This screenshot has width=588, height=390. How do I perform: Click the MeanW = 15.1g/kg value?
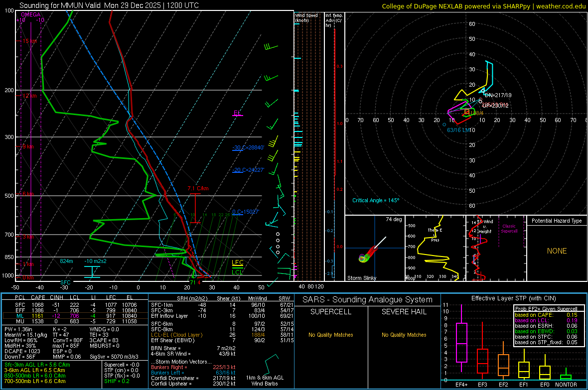26,335
